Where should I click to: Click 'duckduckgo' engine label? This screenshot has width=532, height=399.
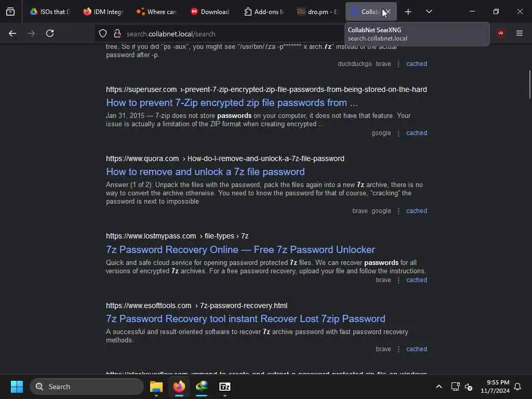354,64
